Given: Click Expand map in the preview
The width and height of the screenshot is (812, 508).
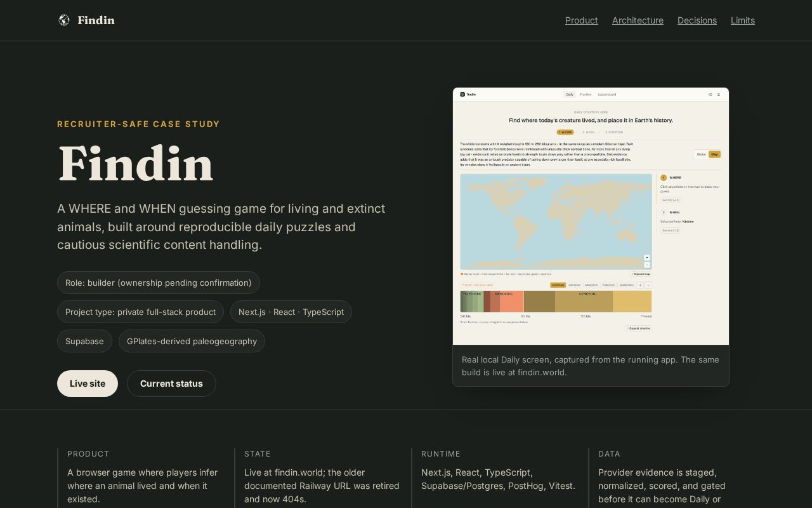Looking at the screenshot, I should 641,274.
